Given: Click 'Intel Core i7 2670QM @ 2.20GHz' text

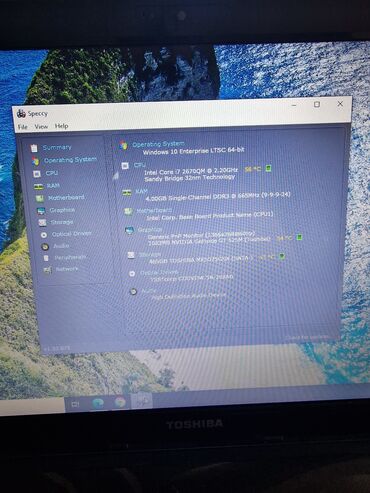Looking at the screenshot, I should [x=191, y=171].
